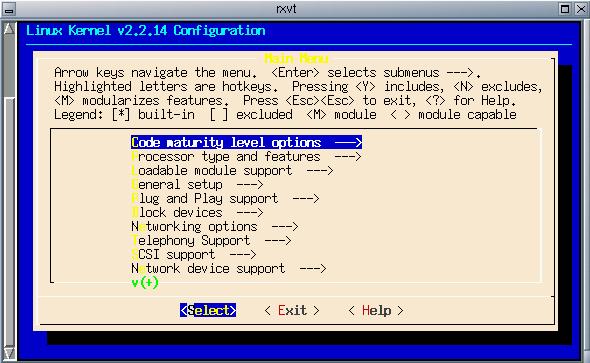The image size is (590, 363).
Task: Select Code maturity level options entry
Action: click(246, 143)
